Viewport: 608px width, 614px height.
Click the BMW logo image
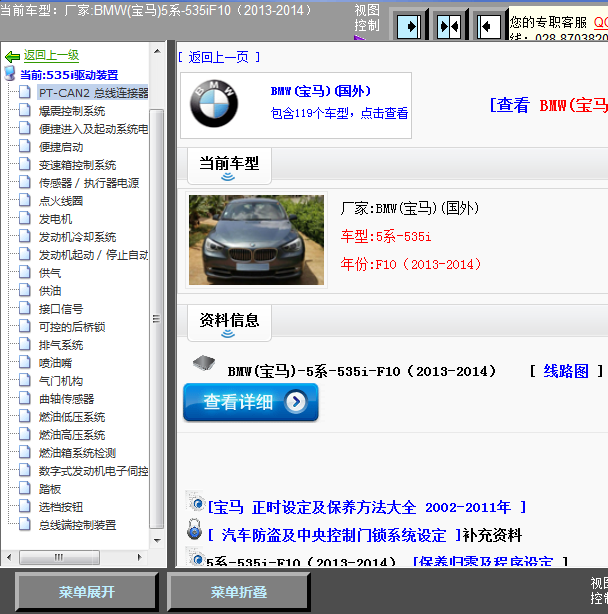coord(213,104)
